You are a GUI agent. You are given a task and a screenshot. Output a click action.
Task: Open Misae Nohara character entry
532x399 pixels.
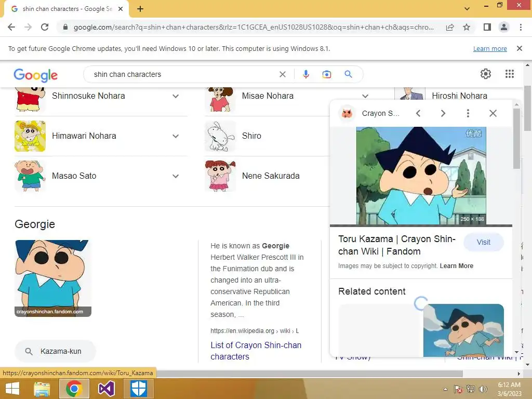pos(268,96)
